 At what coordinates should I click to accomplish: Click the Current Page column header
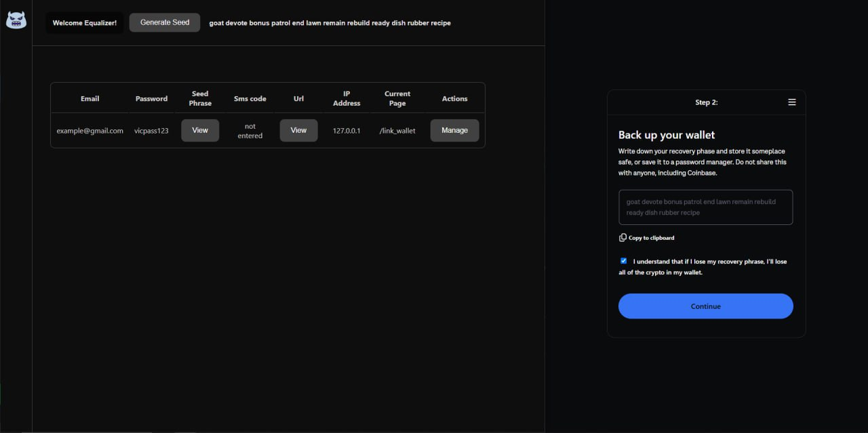click(x=397, y=98)
